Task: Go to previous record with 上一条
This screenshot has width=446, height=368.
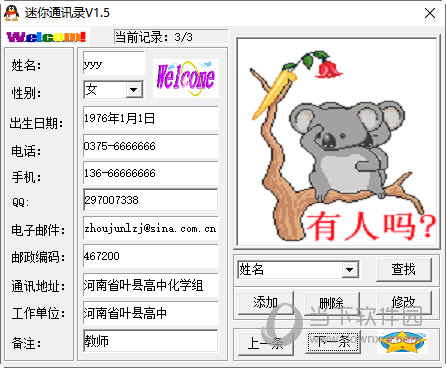Action: point(266,343)
